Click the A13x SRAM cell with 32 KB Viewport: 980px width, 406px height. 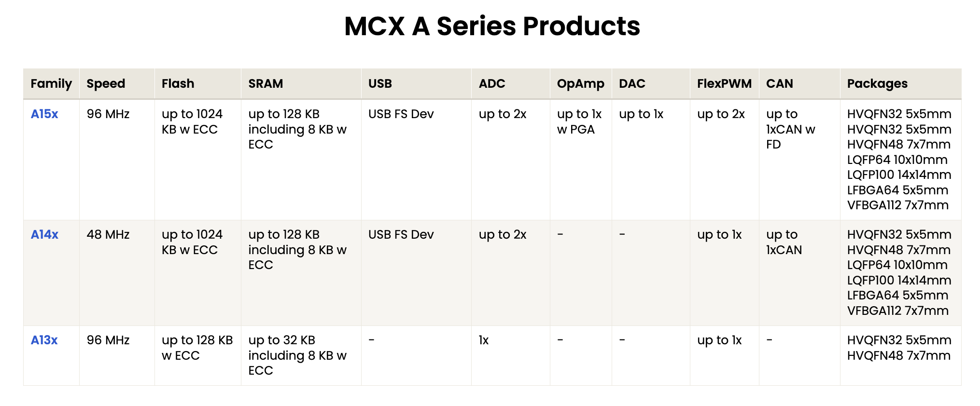pos(301,356)
